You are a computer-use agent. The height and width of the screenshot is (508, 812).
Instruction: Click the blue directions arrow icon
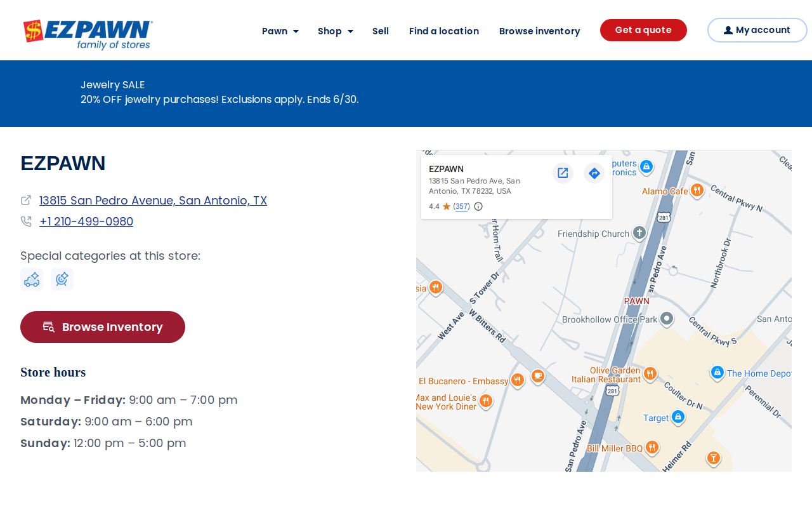coord(594,173)
